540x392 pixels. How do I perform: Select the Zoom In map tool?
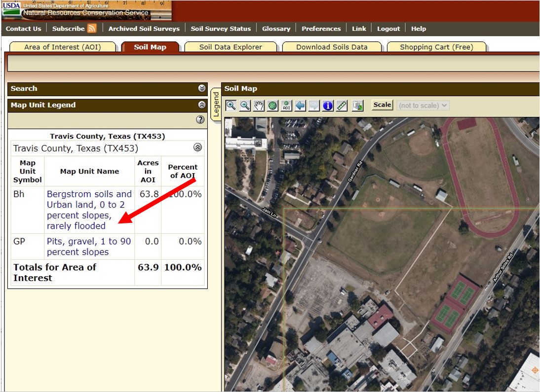coord(231,106)
